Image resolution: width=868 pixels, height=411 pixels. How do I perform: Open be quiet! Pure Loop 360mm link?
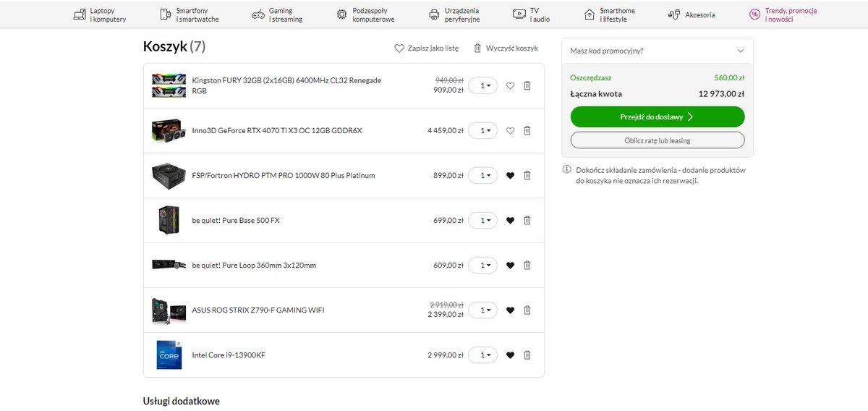click(x=254, y=265)
